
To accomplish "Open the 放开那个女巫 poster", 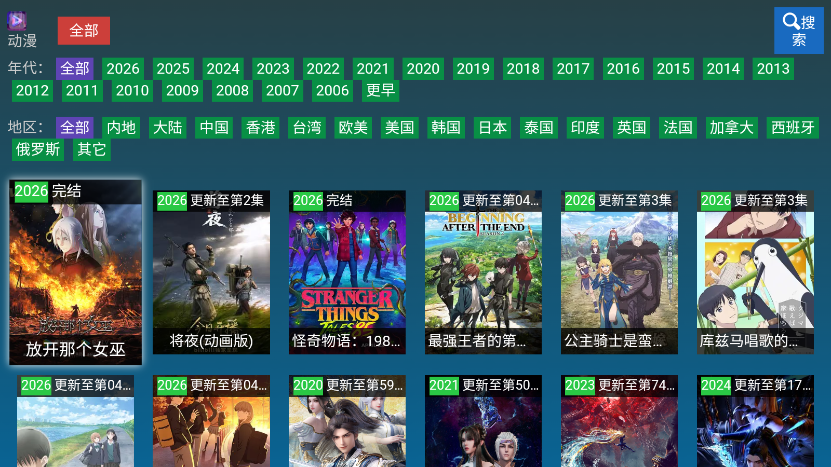I will point(76,272).
